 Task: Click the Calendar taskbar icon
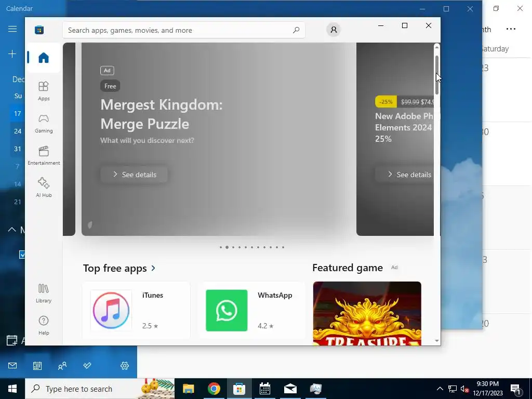pyautogui.click(x=264, y=389)
